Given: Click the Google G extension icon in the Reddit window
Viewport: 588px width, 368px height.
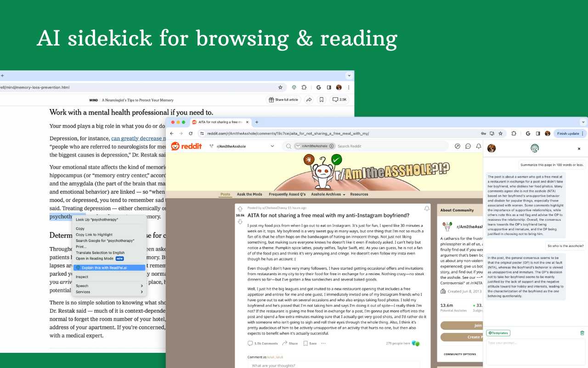Looking at the screenshot, I should tap(528, 133).
